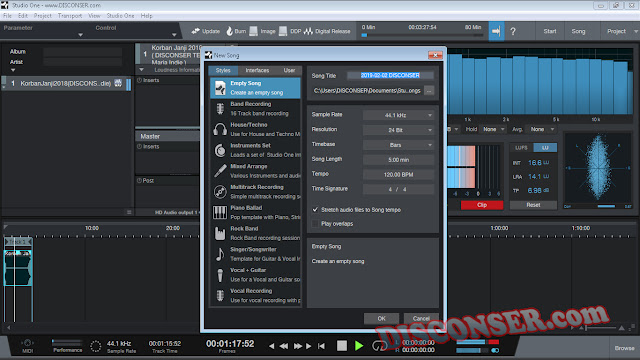Click the Update toolbar icon
640x360 pixels.
[196, 31]
